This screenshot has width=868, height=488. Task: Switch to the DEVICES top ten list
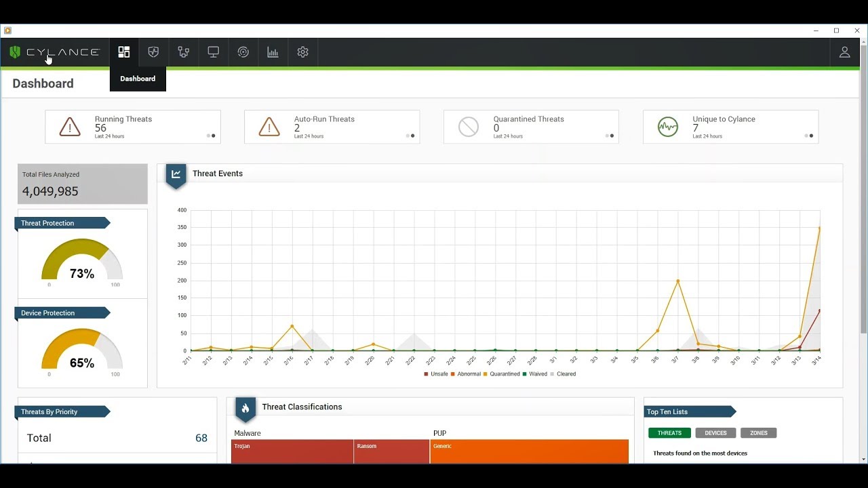pyautogui.click(x=715, y=433)
